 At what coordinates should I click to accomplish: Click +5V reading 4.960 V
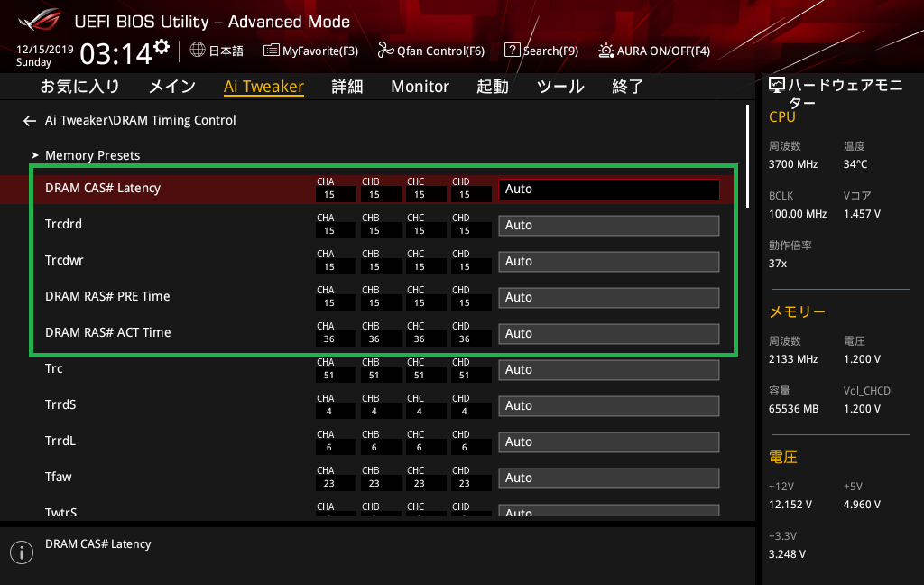tap(862, 505)
